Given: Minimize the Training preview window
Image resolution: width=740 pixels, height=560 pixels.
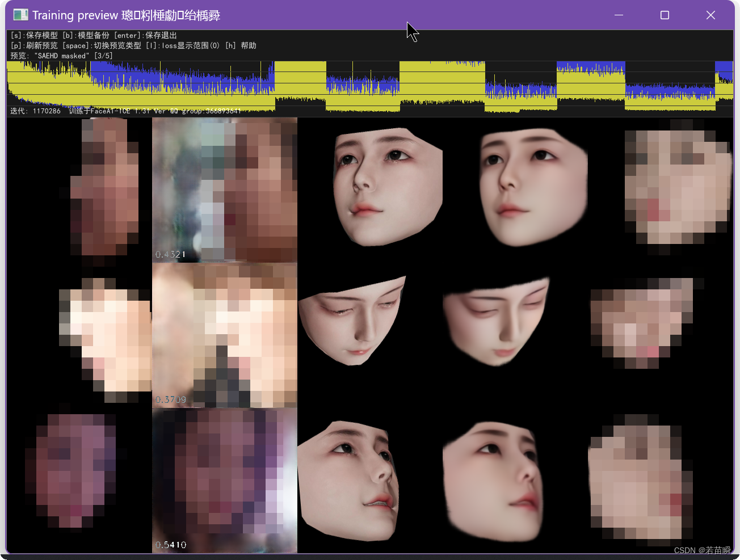Looking at the screenshot, I should (619, 15).
